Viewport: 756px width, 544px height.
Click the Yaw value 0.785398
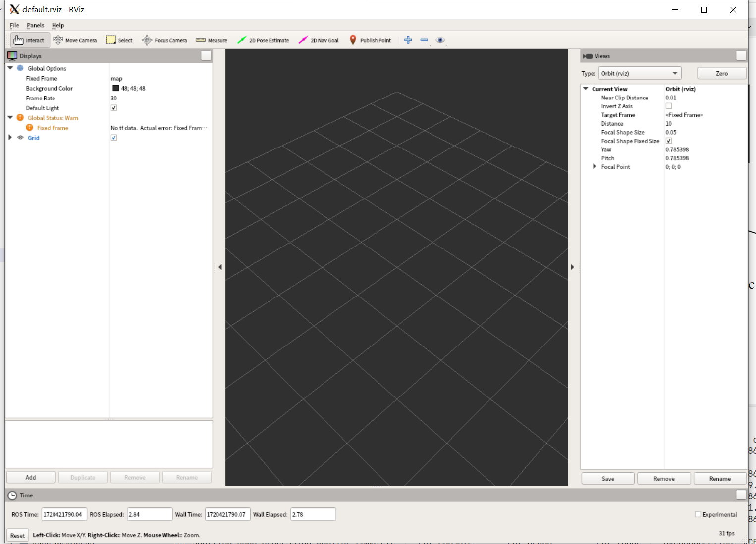pyautogui.click(x=677, y=149)
